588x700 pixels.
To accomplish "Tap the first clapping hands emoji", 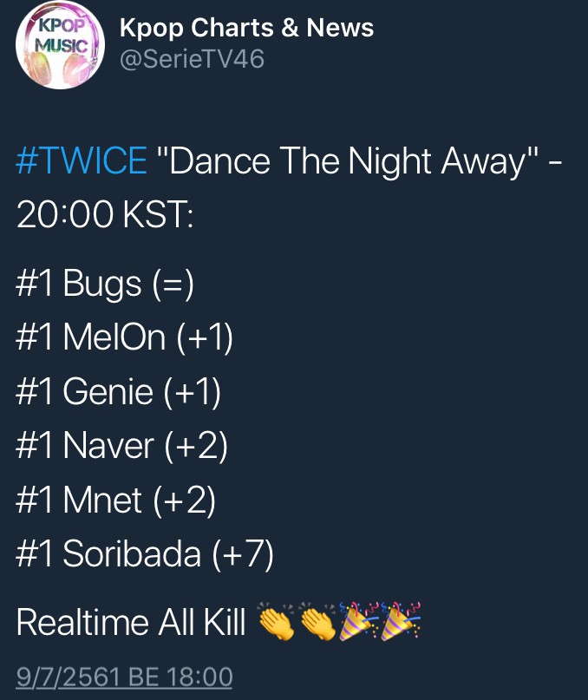I will coord(277,620).
